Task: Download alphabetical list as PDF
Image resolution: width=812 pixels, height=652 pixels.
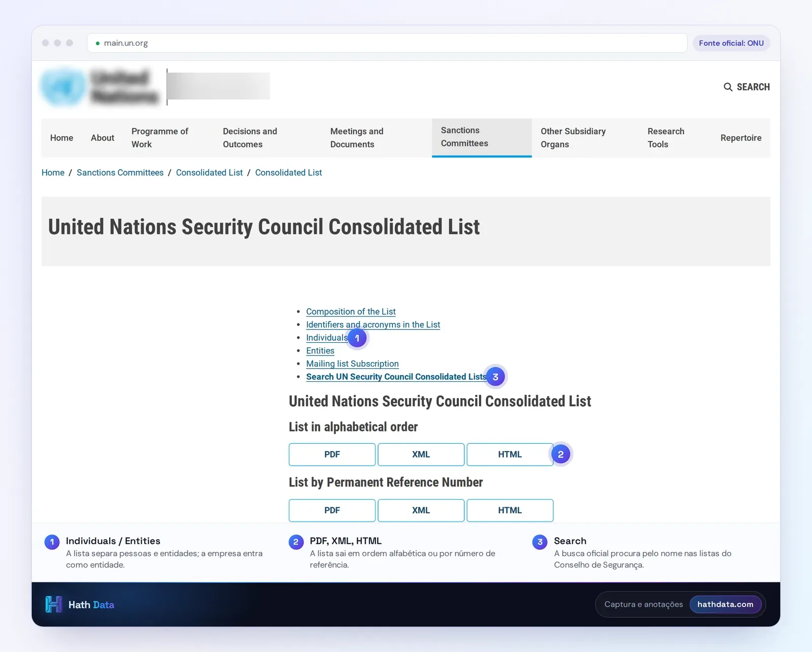Action: pyautogui.click(x=332, y=454)
